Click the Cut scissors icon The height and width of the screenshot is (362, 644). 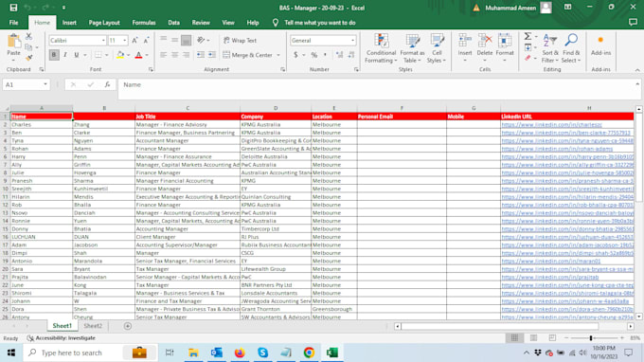coord(28,37)
